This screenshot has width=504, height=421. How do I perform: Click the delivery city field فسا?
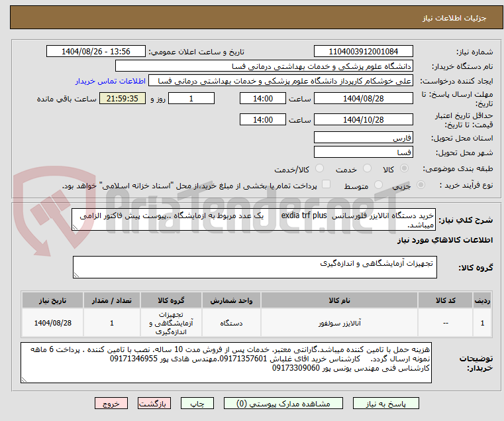coord(363,152)
